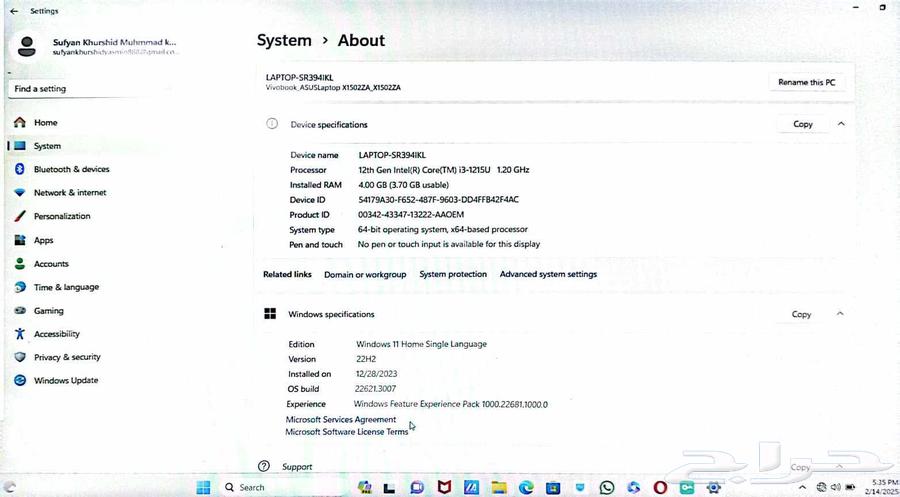This screenshot has height=497, width=900.
Task: Copy the Windows specifications
Action: point(801,314)
